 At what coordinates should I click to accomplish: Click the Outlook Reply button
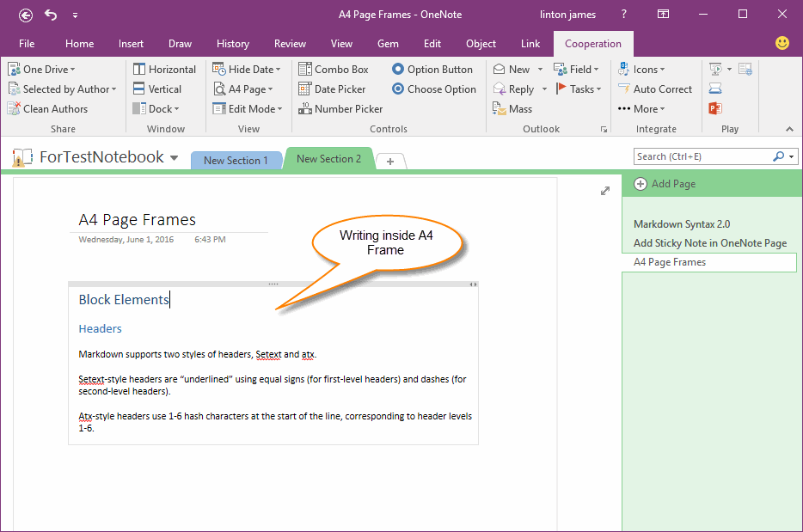pos(513,89)
